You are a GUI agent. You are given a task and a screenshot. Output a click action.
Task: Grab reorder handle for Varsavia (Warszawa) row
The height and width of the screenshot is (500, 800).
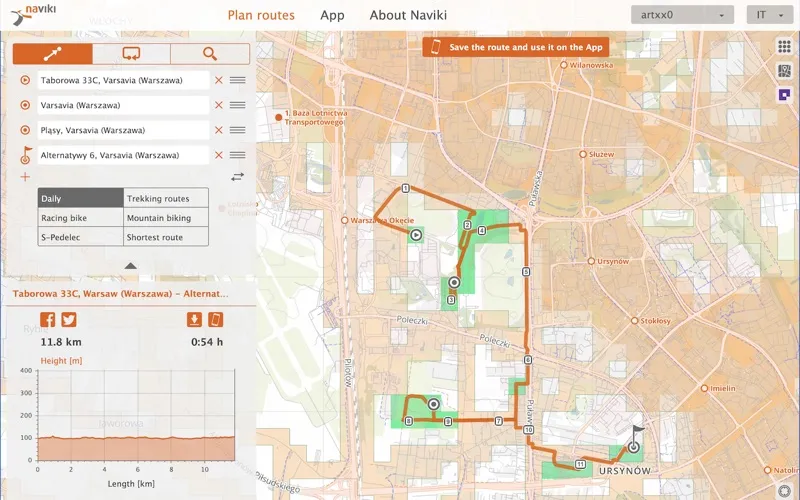237,105
